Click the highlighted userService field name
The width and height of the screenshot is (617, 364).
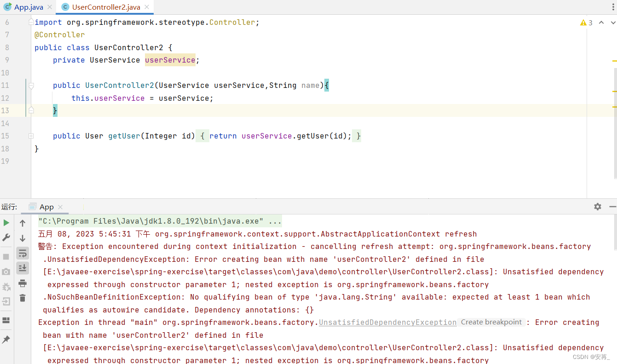point(170,60)
